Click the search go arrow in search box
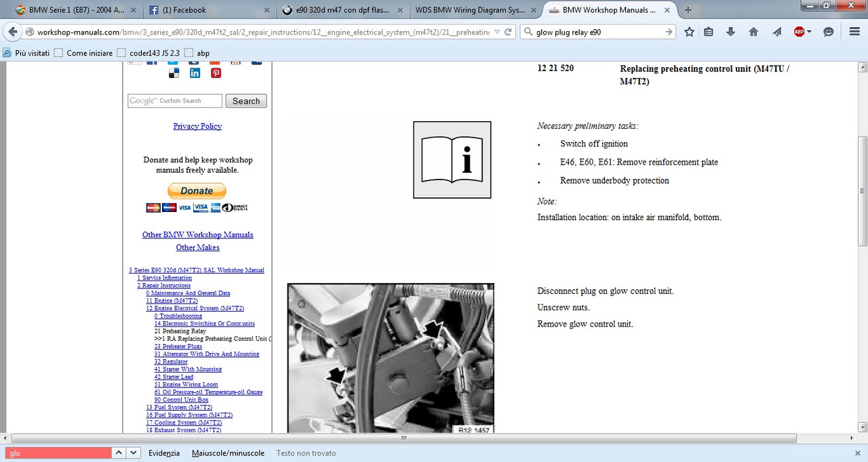The image size is (868, 462). (x=669, y=32)
